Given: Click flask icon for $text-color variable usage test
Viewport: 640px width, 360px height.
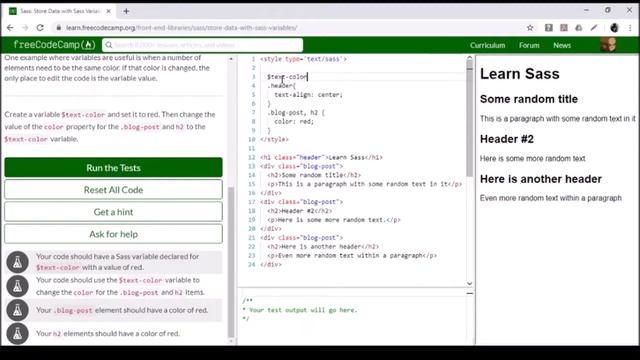Looking at the screenshot, I should coord(18,286).
